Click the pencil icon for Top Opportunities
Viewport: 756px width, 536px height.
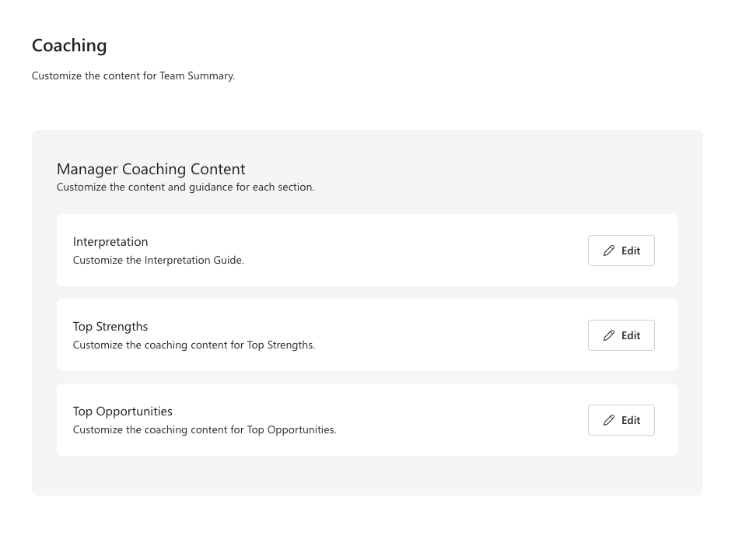(x=609, y=420)
